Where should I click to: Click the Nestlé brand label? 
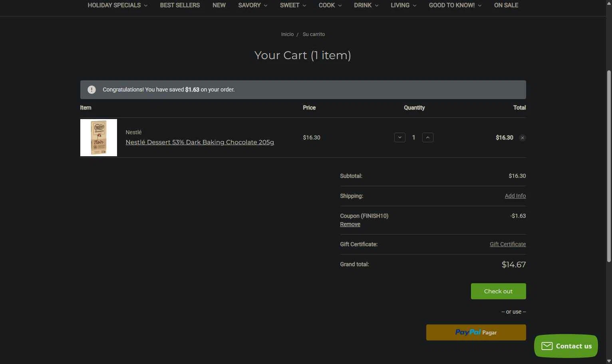pyautogui.click(x=133, y=132)
